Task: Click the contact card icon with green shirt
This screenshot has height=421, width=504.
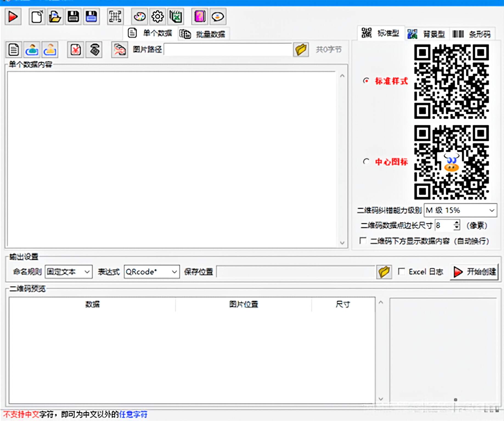Action: point(32,50)
